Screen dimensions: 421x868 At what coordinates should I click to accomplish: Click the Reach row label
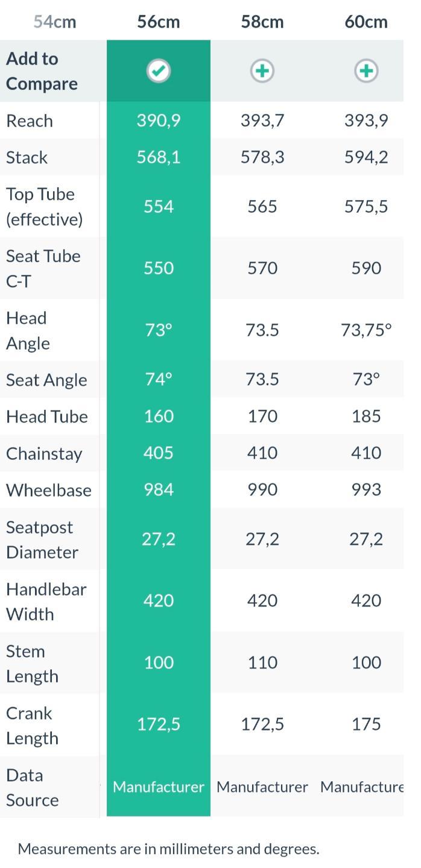pyautogui.click(x=30, y=121)
